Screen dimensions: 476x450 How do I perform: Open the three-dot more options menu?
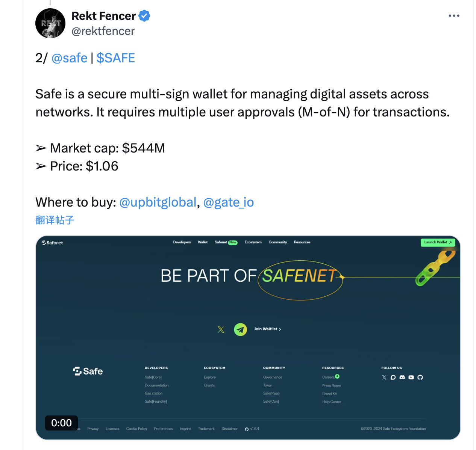454,16
